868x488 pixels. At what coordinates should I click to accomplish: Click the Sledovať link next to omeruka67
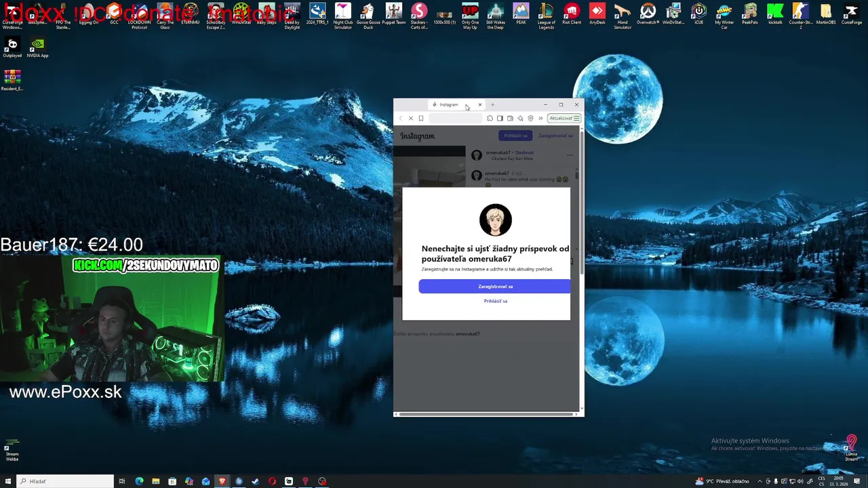tap(525, 152)
